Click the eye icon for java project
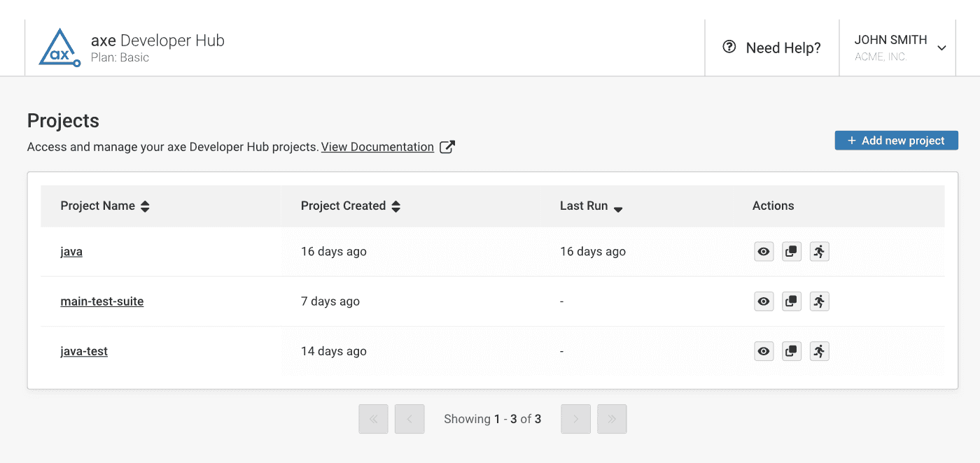980x463 pixels. (764, 252)
